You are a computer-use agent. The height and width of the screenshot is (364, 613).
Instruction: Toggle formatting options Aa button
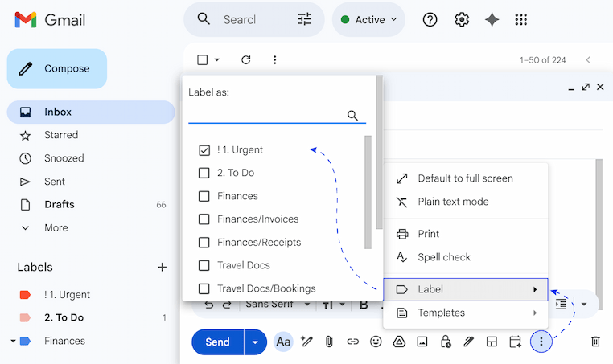[283, 342]
